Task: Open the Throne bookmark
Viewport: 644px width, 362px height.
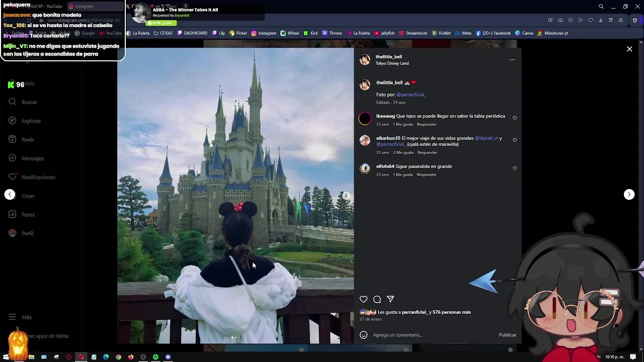Action: 332,33
